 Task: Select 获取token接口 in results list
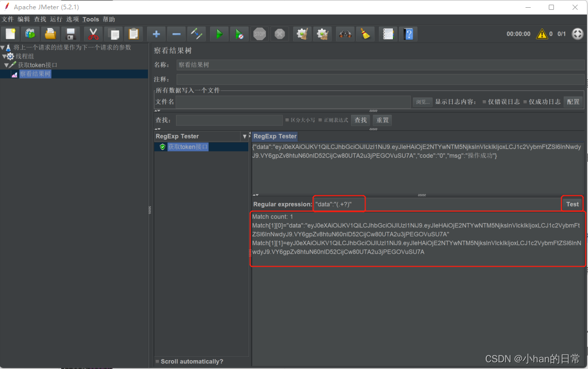(187, 147)
